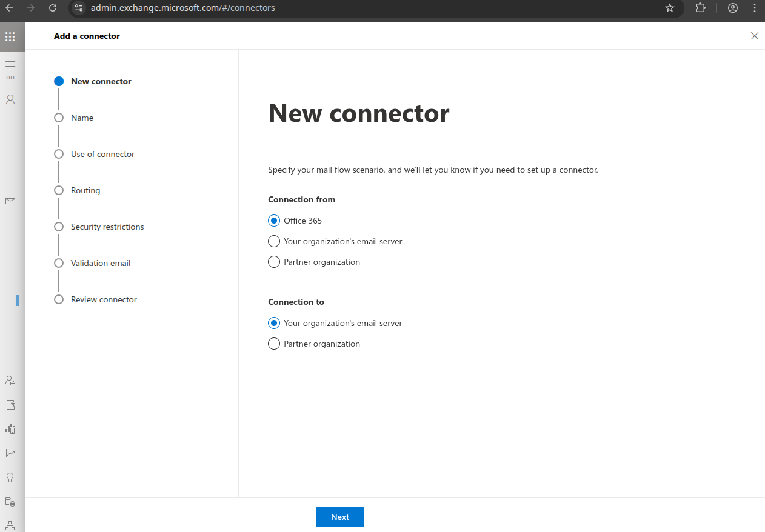
Task: Open Insights lightbulb icon in sidebar
Action: point(10,477)
